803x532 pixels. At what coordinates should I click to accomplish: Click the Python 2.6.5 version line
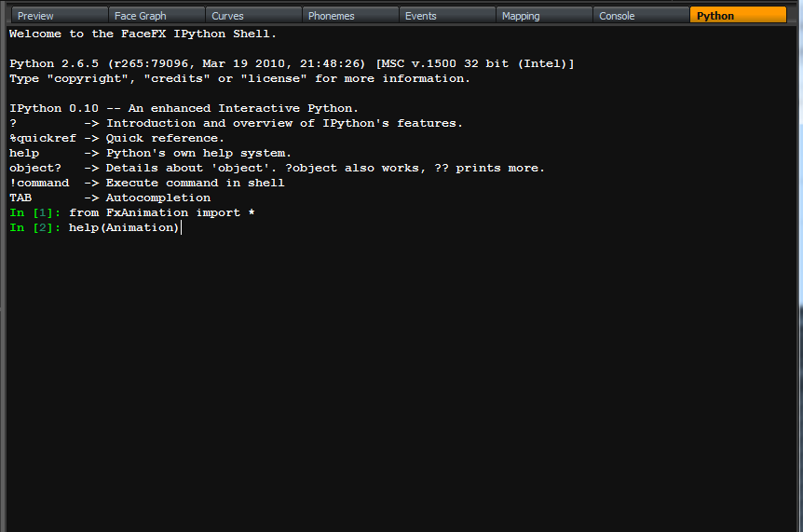pos(292,63)
